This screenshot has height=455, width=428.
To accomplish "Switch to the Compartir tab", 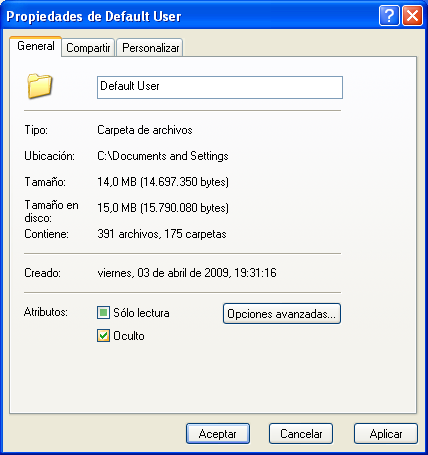I will [x=88, y=48].
